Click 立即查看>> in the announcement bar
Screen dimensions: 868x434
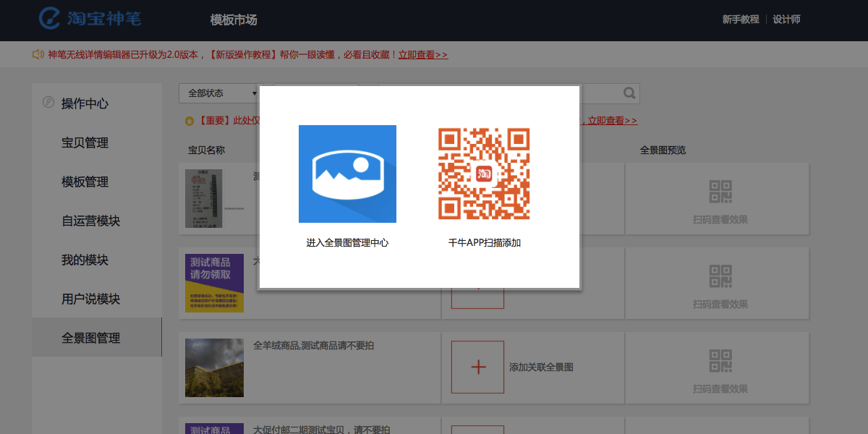point(423,55)
